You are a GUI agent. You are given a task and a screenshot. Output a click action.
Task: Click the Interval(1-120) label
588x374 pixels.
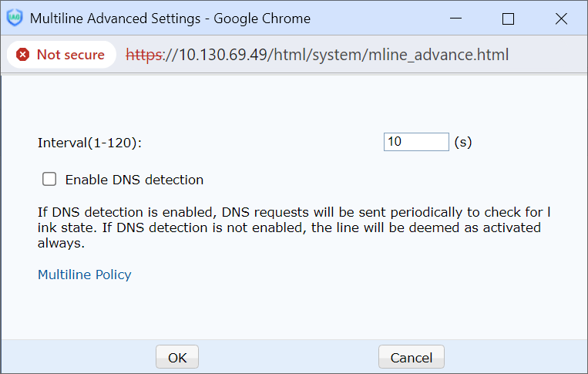90,143
